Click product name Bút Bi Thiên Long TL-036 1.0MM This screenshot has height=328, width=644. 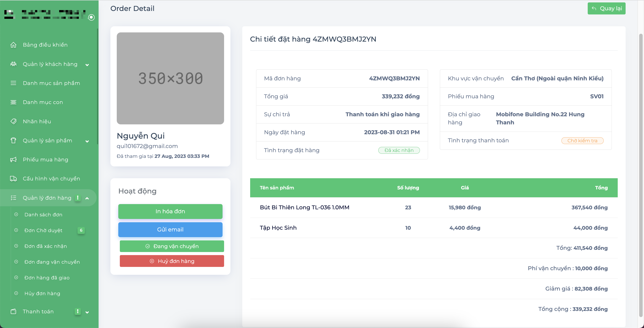(x=304, y=207)
